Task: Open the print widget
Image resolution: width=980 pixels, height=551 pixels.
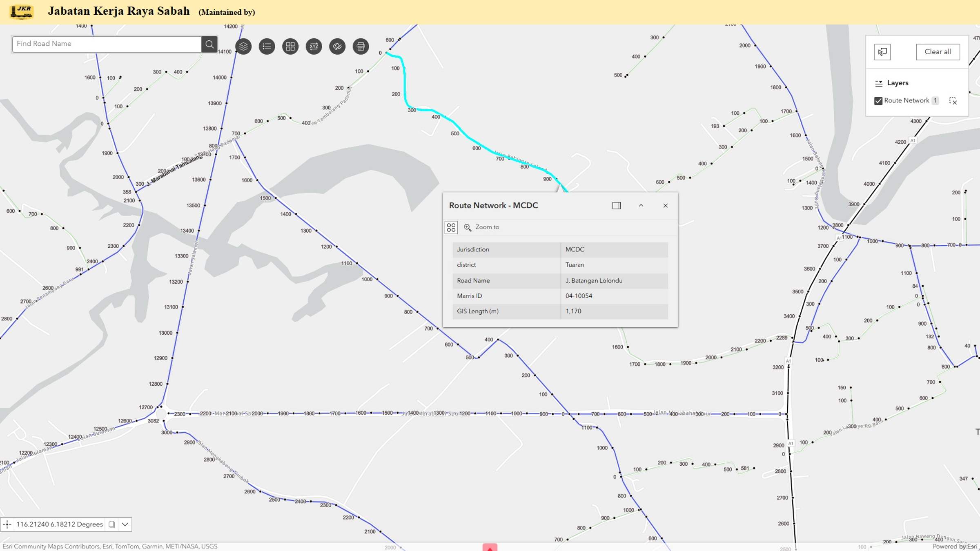Action: point(361,47)
